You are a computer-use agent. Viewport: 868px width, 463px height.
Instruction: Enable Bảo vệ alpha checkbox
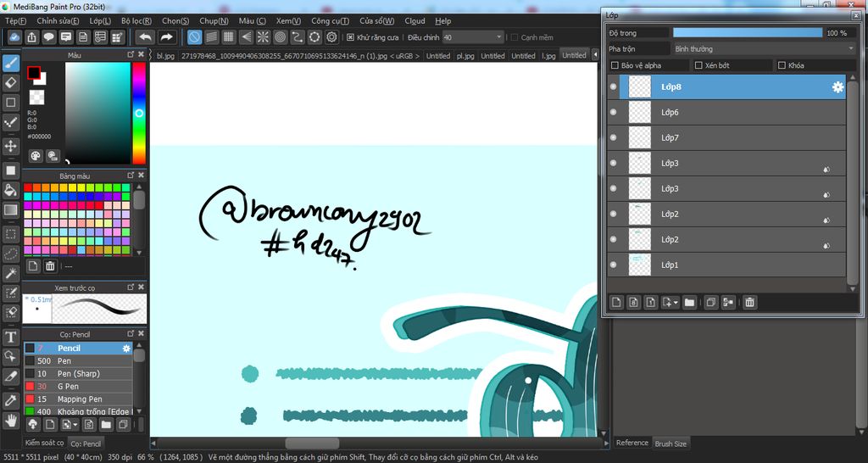[615, 65]
